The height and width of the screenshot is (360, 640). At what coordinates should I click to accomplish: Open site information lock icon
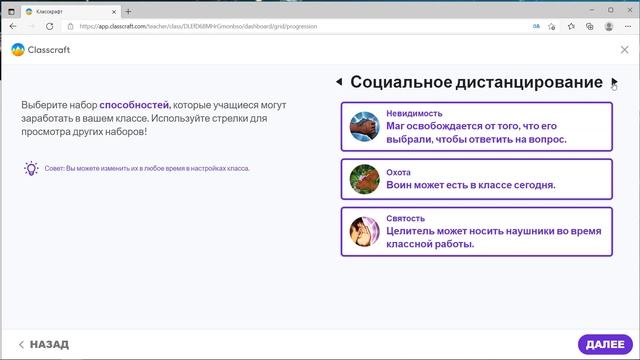tap(70, 26)
